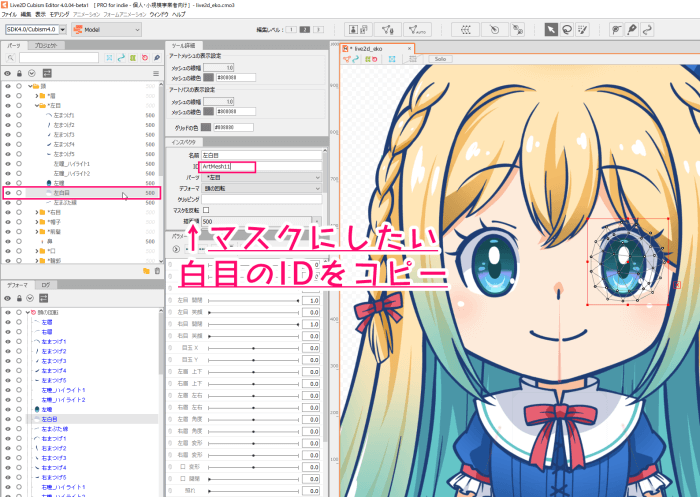Collapse the *左目 folder in Parts list
The height and width of the screenshot is (497, 700).
point(37,105)
